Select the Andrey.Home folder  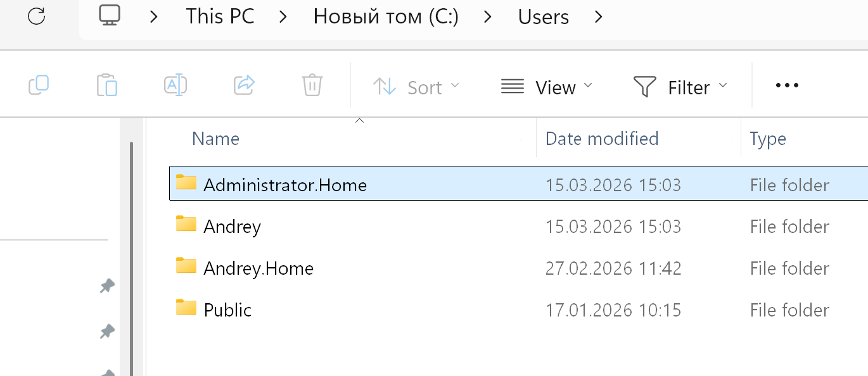coord(258,268)
